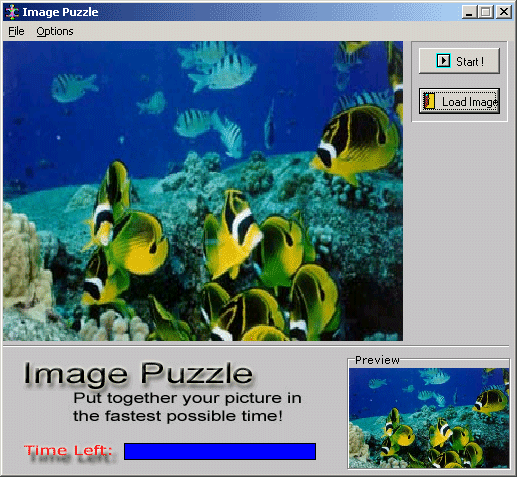
Task: Click the Image Puzzle title bar text
Action: click(60, 12)
